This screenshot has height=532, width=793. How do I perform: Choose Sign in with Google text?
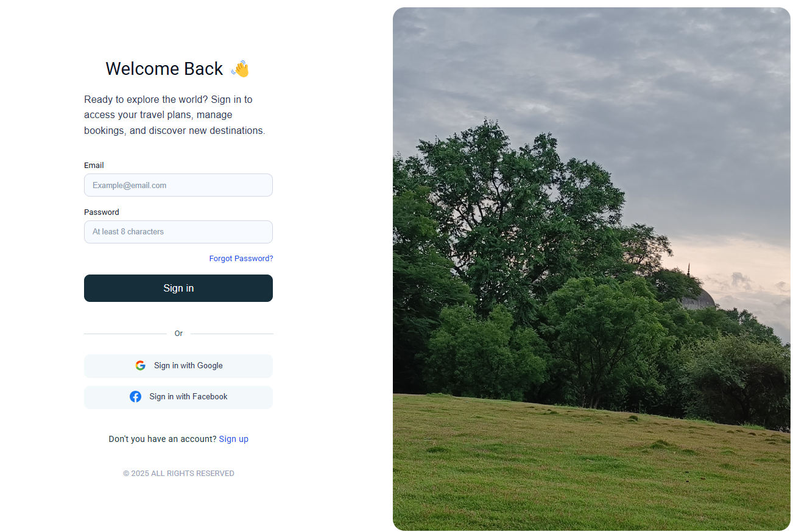pyautogui.click(x=188, y=366)
